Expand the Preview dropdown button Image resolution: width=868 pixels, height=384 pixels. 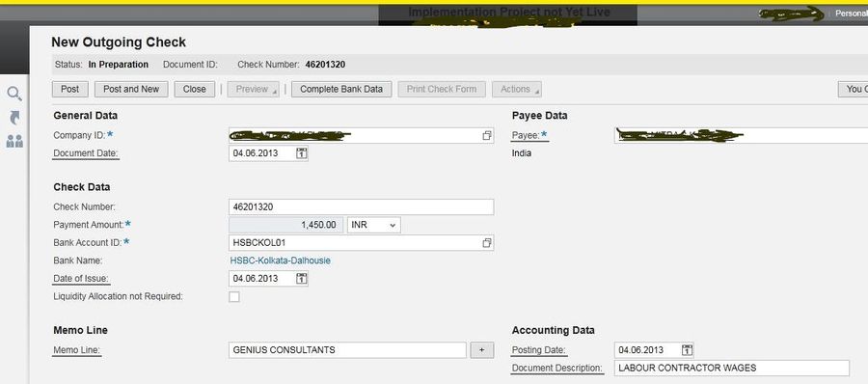pyautogui.click(x=253, y=89)
